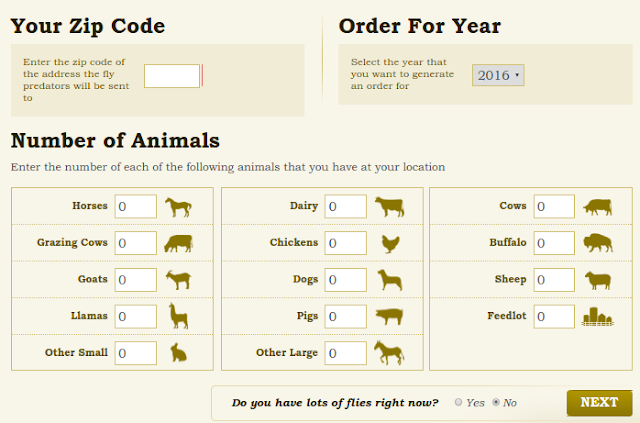Click the Dogs count input box

tap(346, 280)
